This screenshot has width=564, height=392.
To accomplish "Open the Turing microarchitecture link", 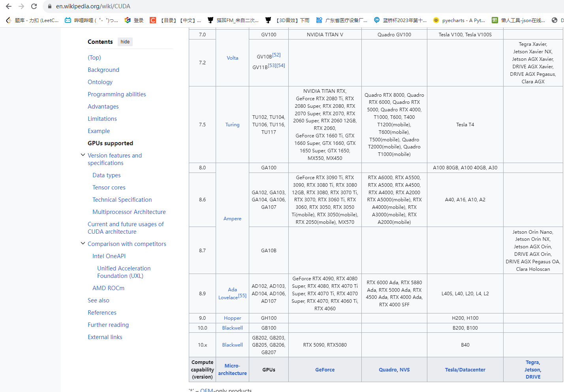I will pos(232,125).
